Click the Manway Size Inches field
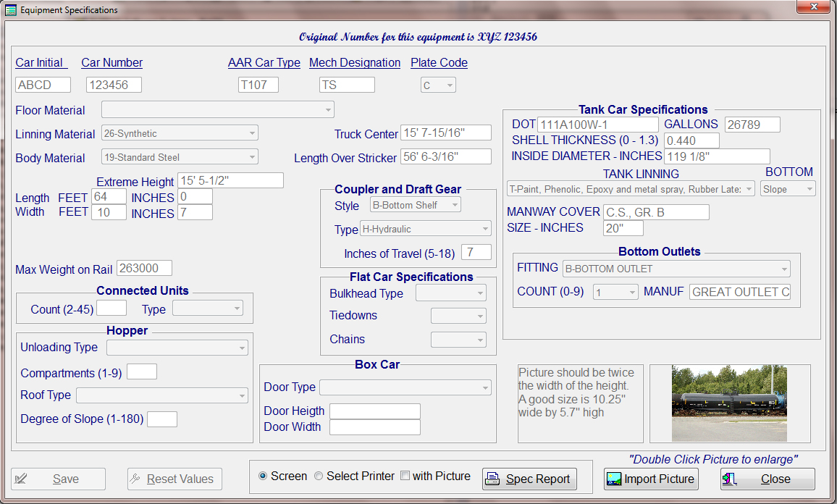The height and width of the screenshot is (504, 837). pos(623,228)
